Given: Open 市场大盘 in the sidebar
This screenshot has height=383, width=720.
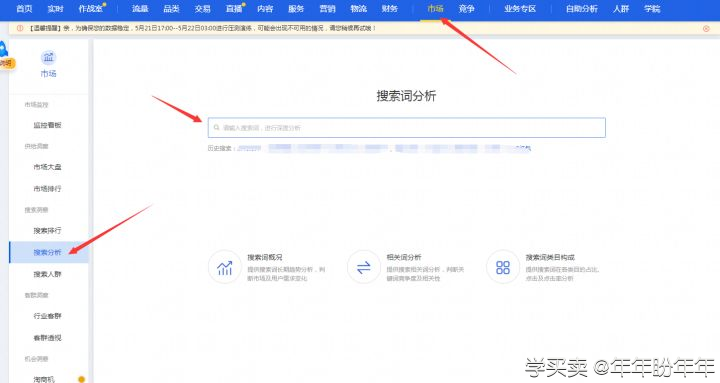Looking at the screenshot, I should 47,167.
